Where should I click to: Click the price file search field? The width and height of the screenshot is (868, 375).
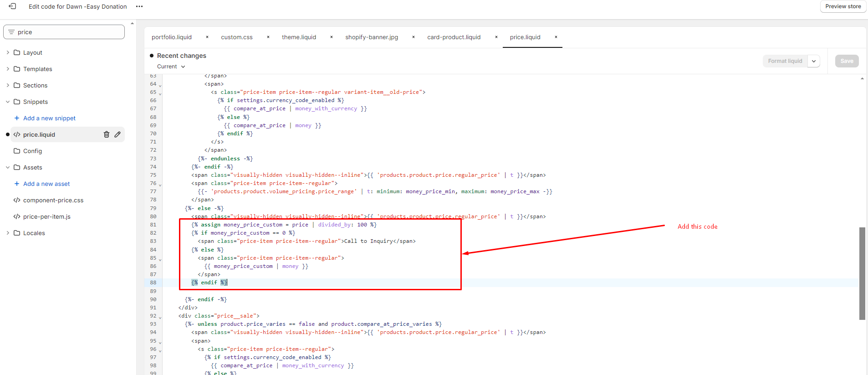64,32
